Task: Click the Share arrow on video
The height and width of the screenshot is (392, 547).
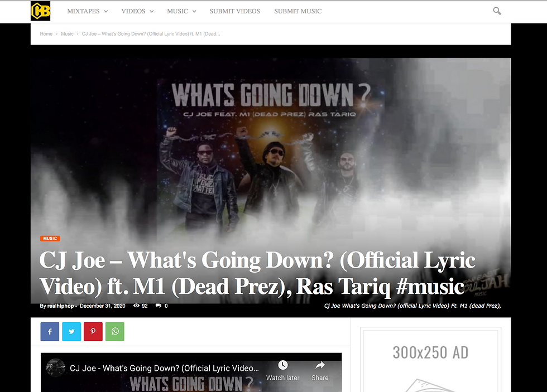Action: coord(320,365)
